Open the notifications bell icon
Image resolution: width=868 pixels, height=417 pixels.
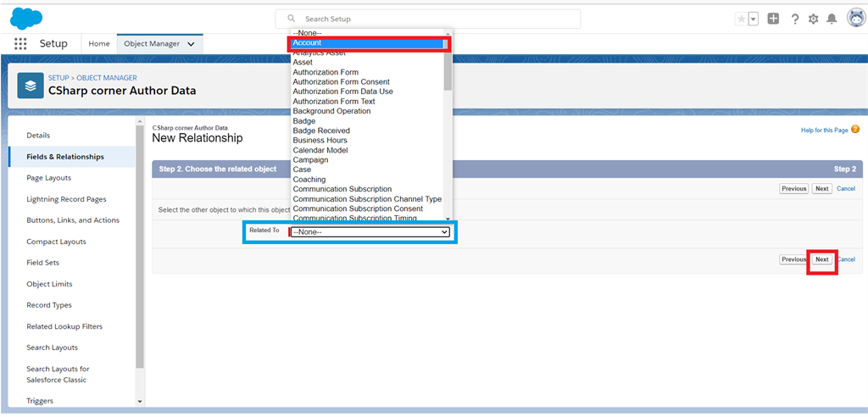(832, 19)
